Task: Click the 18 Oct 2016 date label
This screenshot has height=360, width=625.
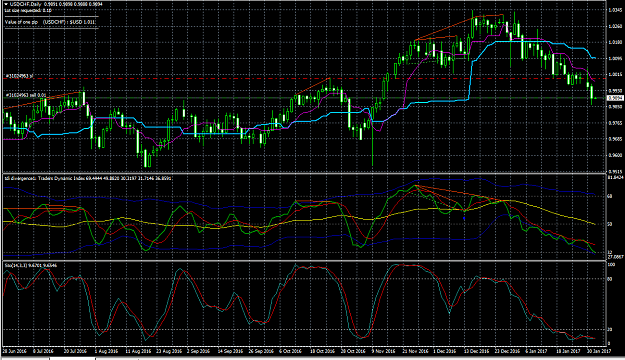Action: [323, 351]
